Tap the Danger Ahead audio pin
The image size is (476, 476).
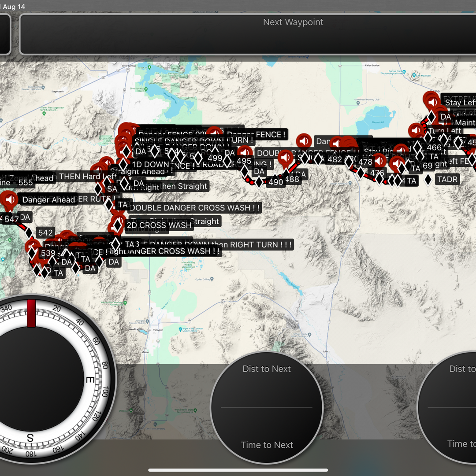coord(10,199)
